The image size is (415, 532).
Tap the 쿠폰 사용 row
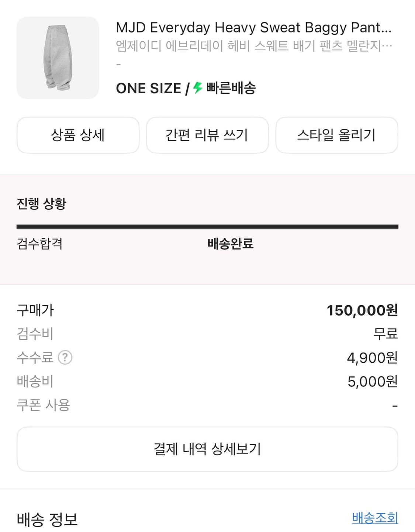point(207,405)
